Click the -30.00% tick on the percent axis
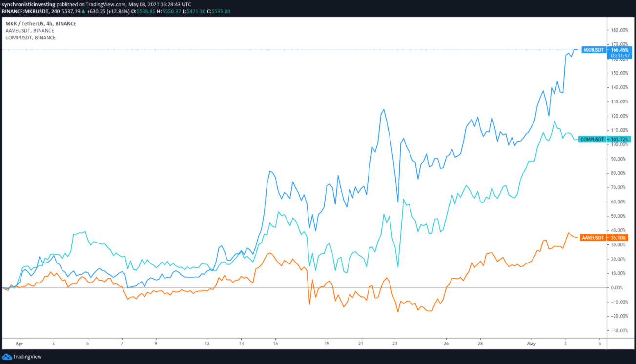The image size is (636, 364). pyautogui.click(x=618, y=331)
